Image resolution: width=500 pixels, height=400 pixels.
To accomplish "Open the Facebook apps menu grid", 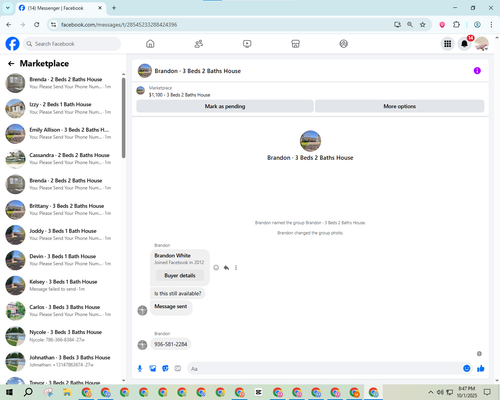I will (448, 44).
